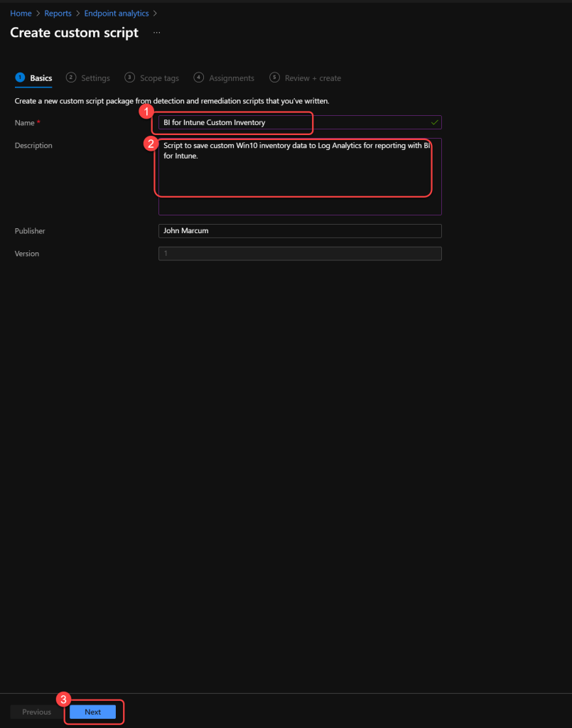Go to Home in the breadcrumb
The image size is (572, 728).
coord(21,14)
